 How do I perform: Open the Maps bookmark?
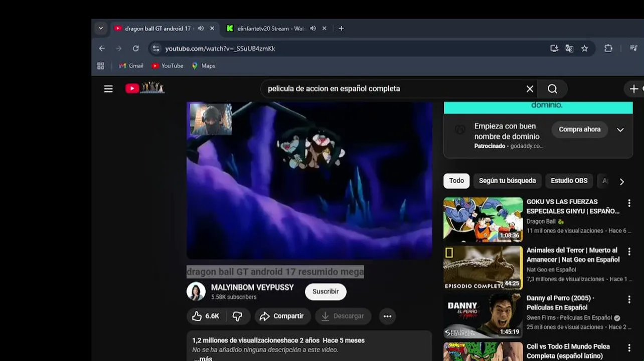point(204,66)
